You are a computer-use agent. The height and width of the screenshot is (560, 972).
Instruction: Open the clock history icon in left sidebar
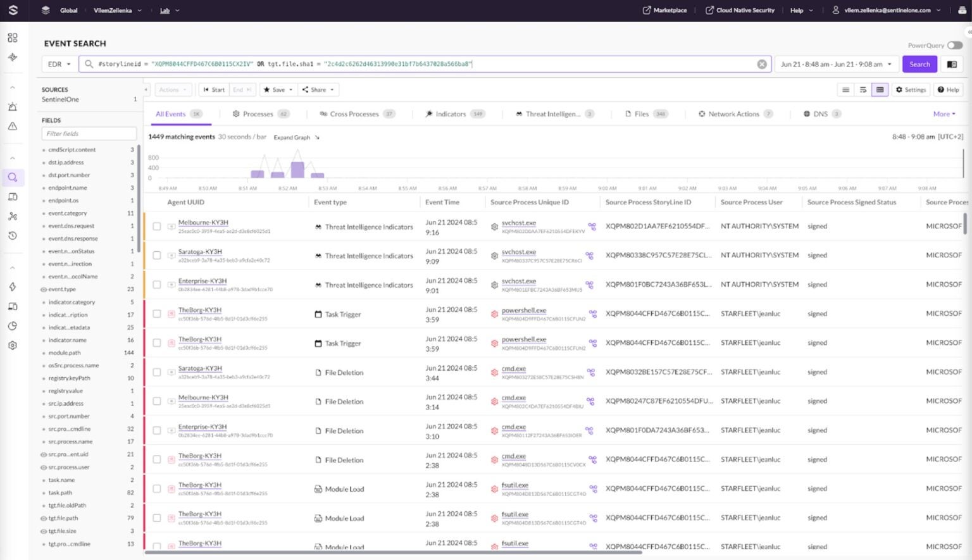(13, 235)
